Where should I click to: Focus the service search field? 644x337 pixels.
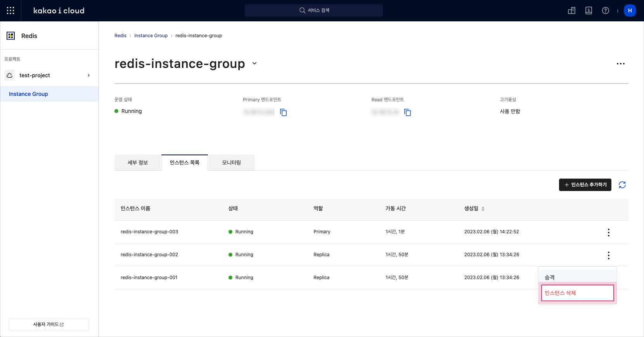coord(313,10)
